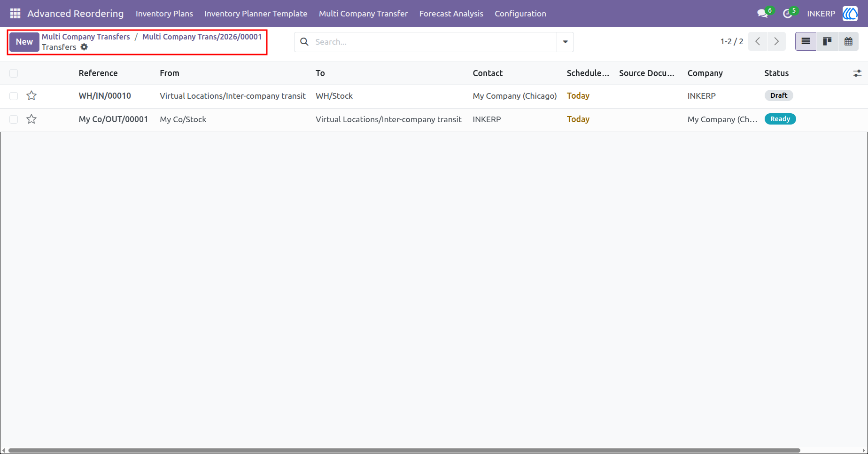Image resolution: width=868 pixels, height=454 pixels.
Task: Click the INKERP company switcher
Action: (x=821, y=14)
